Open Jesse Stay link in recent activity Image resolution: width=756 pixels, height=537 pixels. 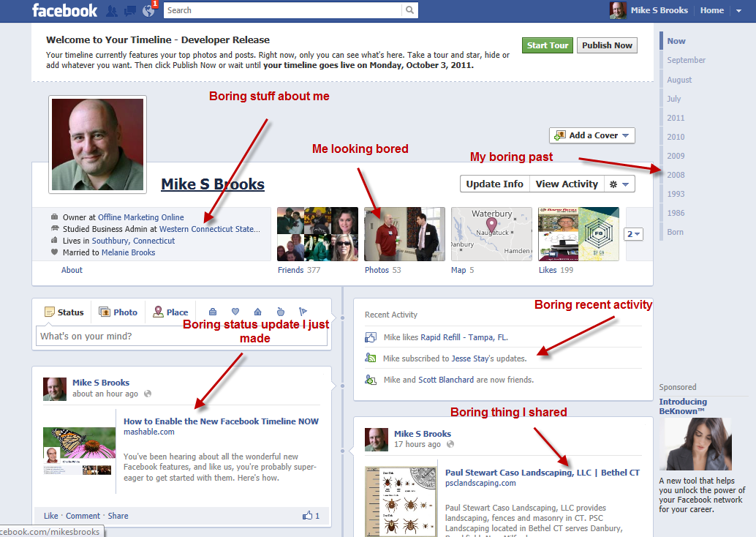470,358
